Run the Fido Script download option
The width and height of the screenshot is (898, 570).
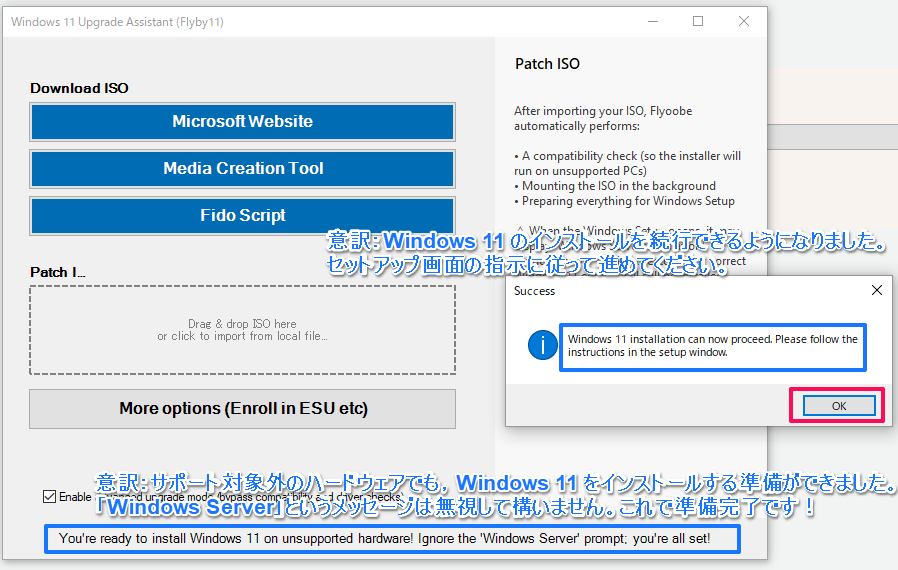click(242, 216)
